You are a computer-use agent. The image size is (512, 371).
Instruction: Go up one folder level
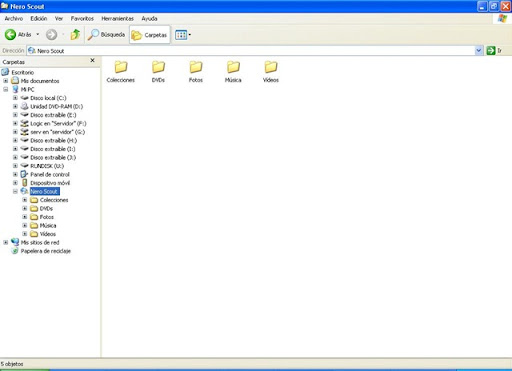(75, 34)
